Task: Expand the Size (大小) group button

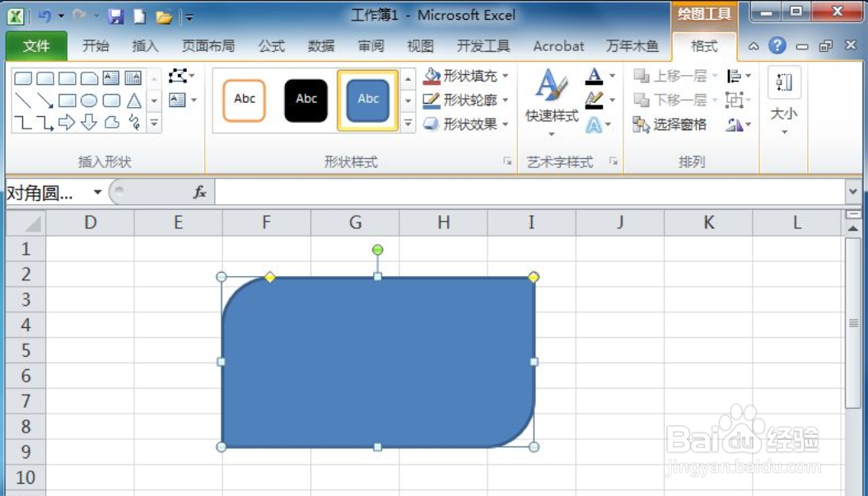Action: pos(784,102)
